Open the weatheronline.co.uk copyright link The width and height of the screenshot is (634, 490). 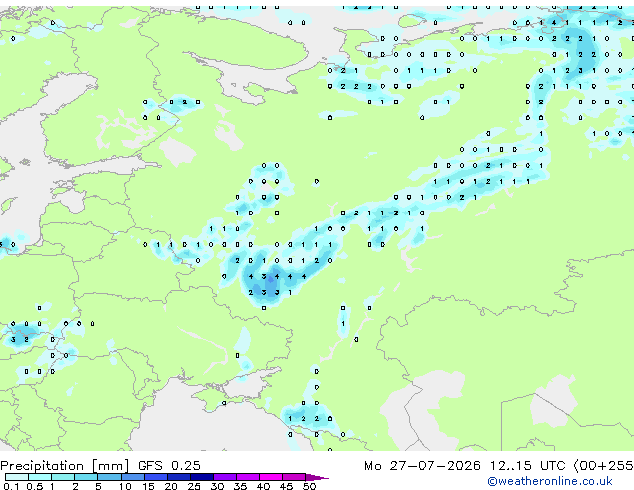pos(550,481)
